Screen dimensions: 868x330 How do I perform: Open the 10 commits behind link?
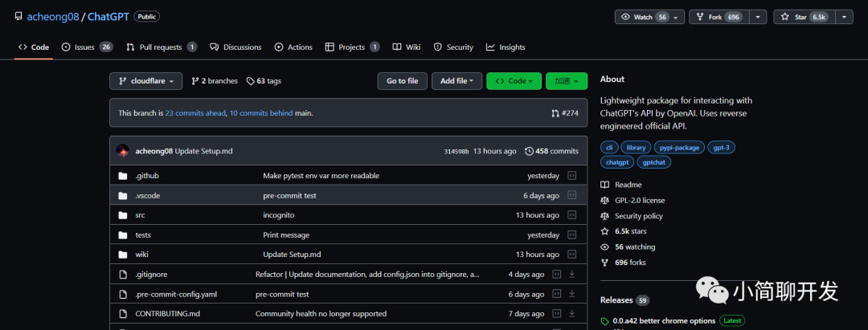coord(260,112)
